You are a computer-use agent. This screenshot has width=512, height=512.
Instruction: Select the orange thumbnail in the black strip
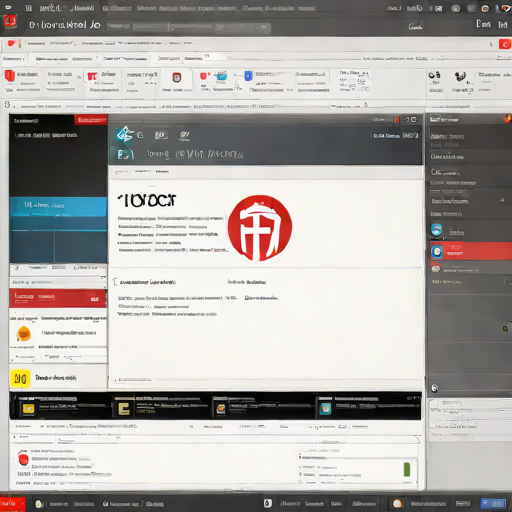point(220,408)
